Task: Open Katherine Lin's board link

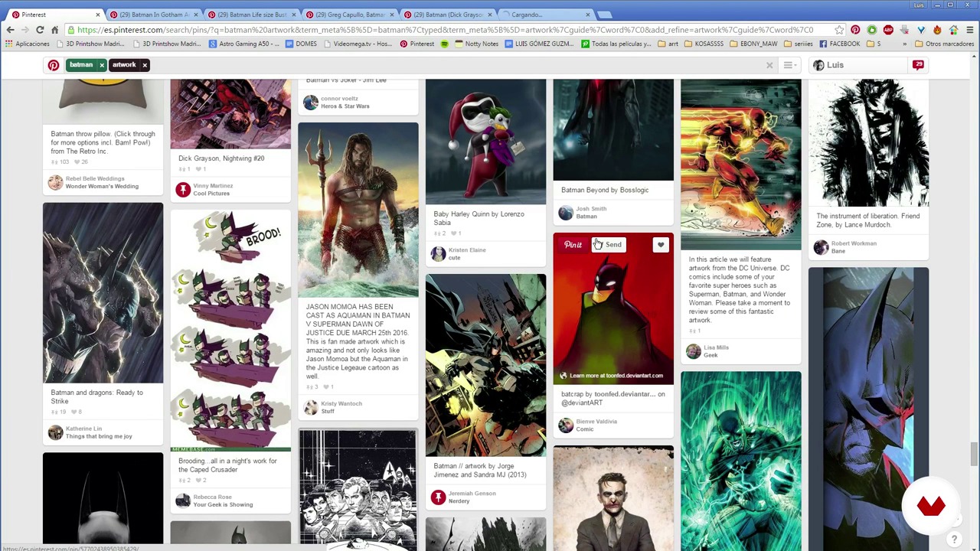Action: point(99,436)
